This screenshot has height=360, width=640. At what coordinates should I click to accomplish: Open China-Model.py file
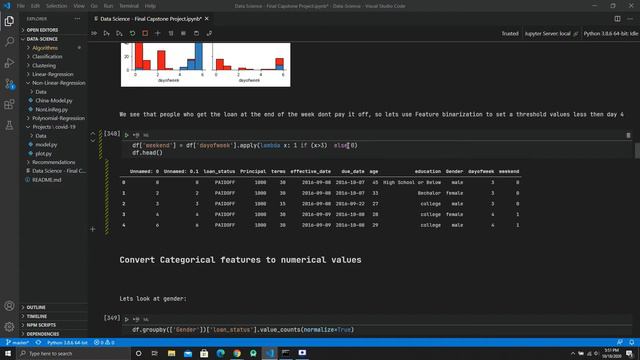click(53, 100)
